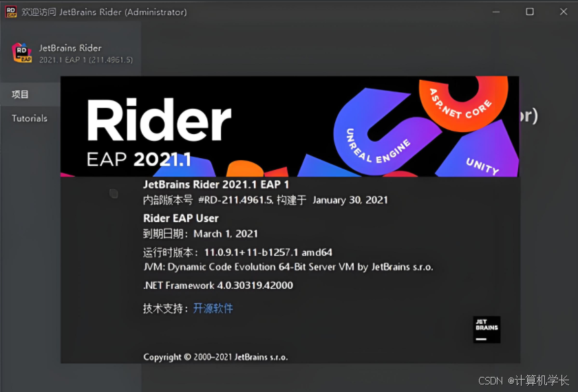Click the JetBrains logo in About dialog
The height and width of the screenshot is (392, 578).
point(486,329)
